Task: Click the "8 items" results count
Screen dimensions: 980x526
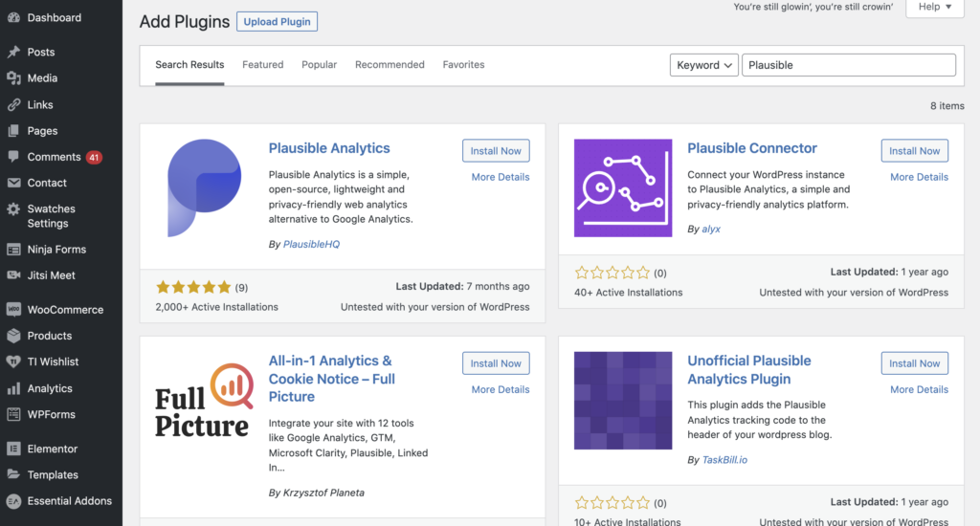Action: pos(947,105)
